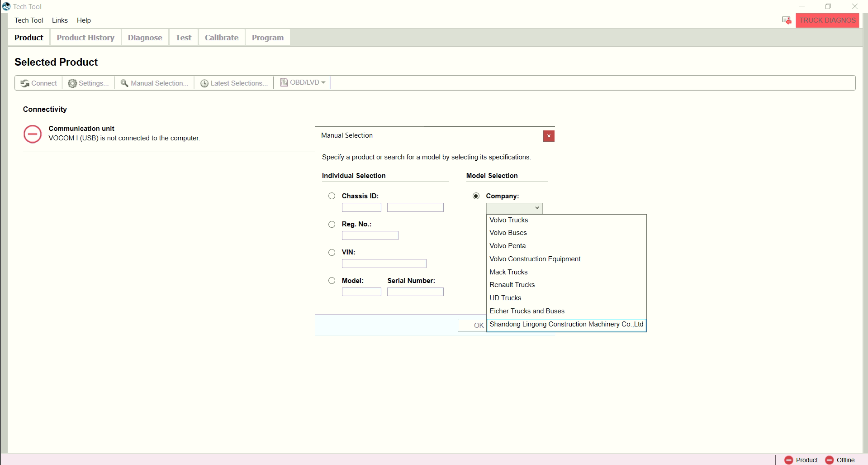Click the Model input field
868x465 pixels.
361,292
